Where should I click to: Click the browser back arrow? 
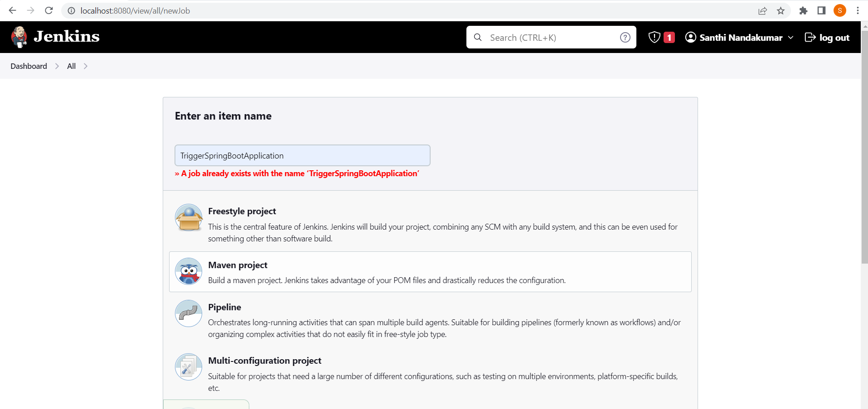[x=12, y=10]
